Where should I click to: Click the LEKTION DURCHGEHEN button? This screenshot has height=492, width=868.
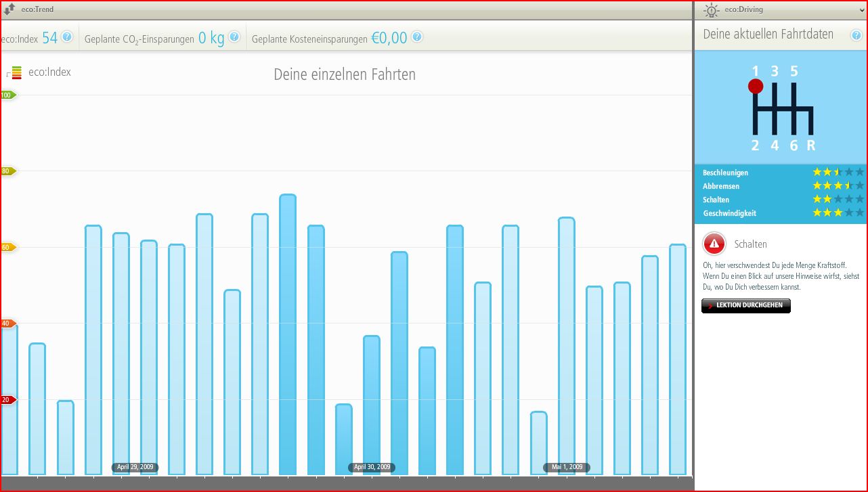click(x=745, y=306)
